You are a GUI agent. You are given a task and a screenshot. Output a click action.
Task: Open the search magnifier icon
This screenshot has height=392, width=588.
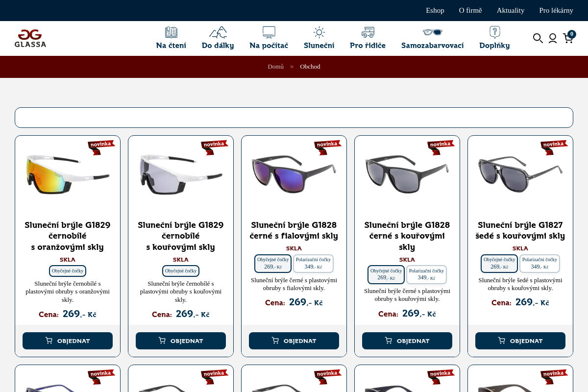[x=538, y=38]
